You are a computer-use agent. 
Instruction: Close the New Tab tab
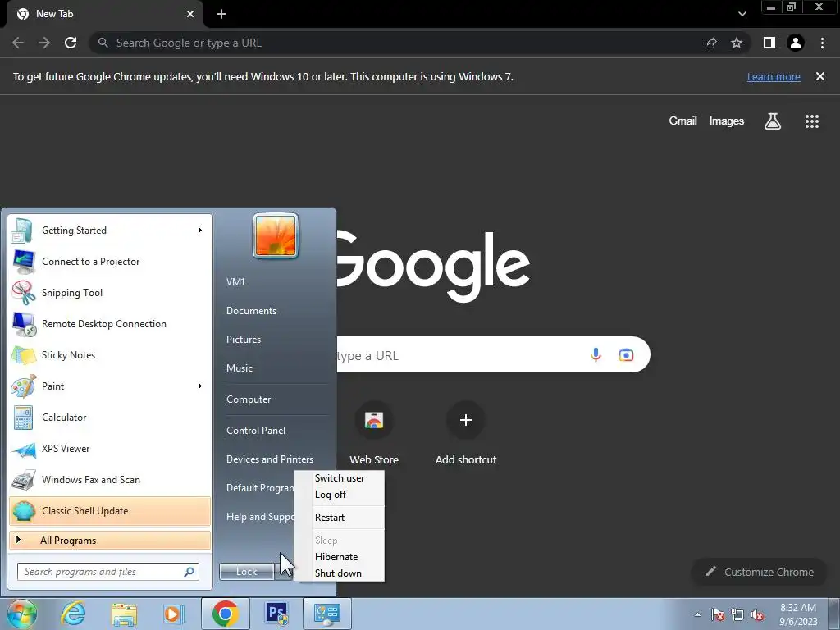point(190,14)
